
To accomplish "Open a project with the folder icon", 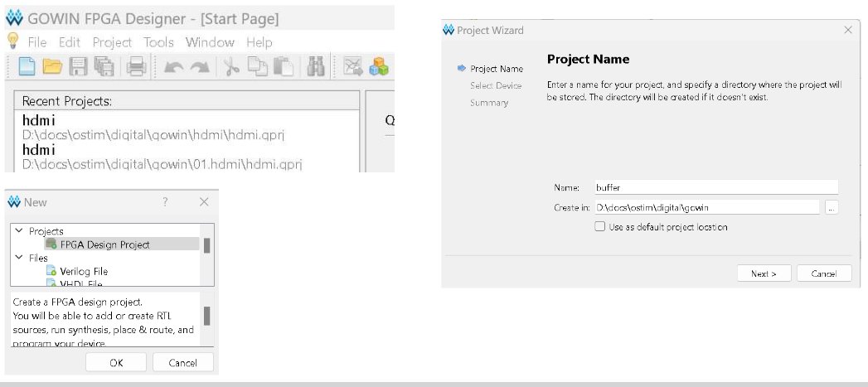I will point(52,66).
